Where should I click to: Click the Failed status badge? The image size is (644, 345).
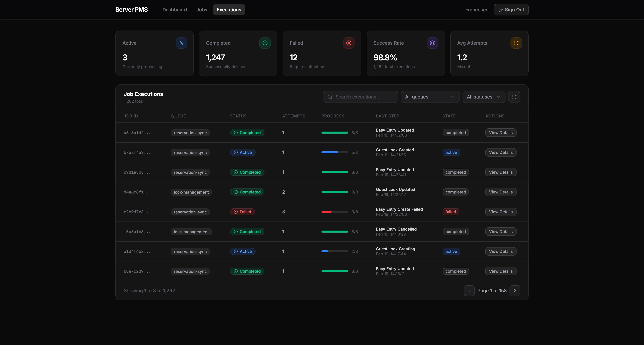pyautogui.click(x=242, y=212)
